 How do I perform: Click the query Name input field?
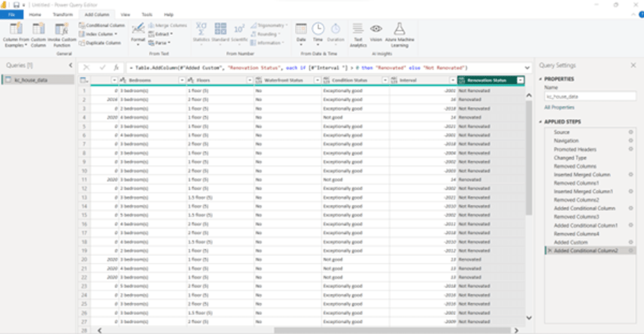click(x=590, y=97)
